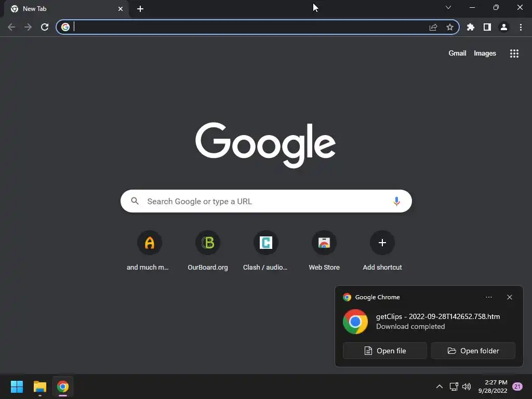The height and width of the screenshot is (399, 532).
Task: Open the Windows Start menu
Action: [17, 387]
